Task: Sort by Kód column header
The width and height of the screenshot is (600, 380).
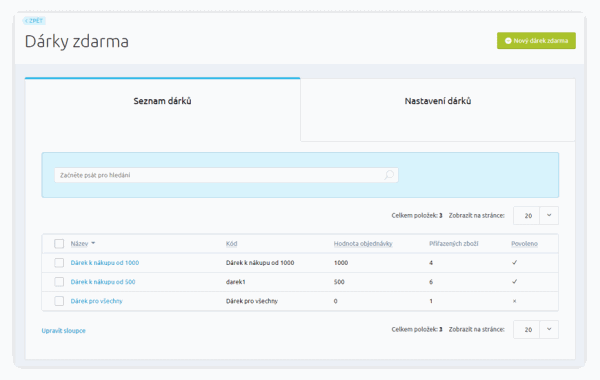Action: pyautogui.click(x=232, y=244)
